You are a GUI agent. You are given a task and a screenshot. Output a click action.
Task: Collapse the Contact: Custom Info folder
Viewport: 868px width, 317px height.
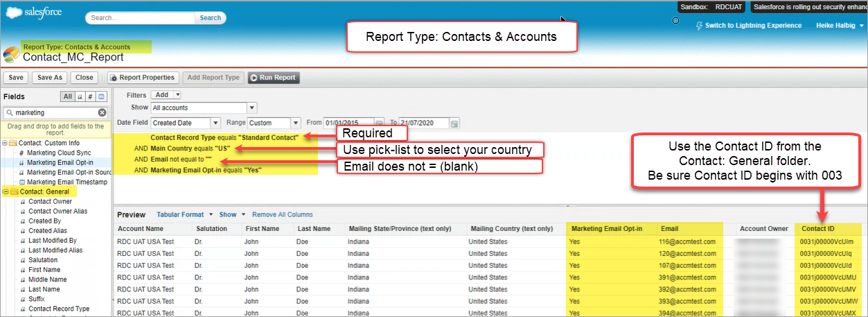[x=6, y=143]
